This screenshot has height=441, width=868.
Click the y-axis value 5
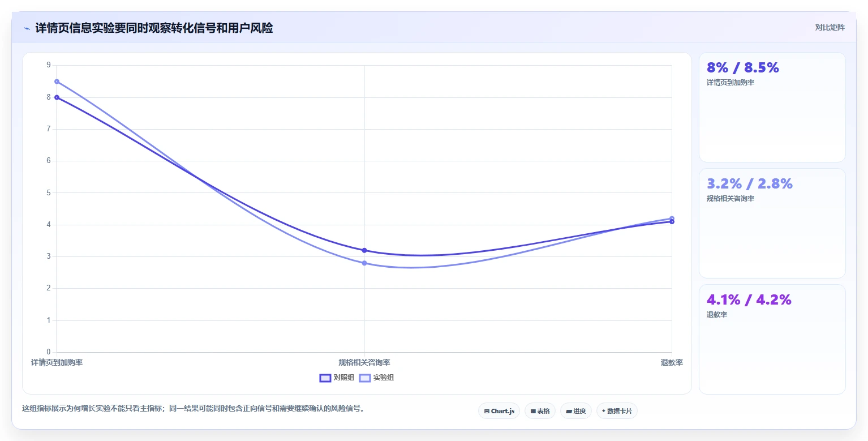(49, 192)
